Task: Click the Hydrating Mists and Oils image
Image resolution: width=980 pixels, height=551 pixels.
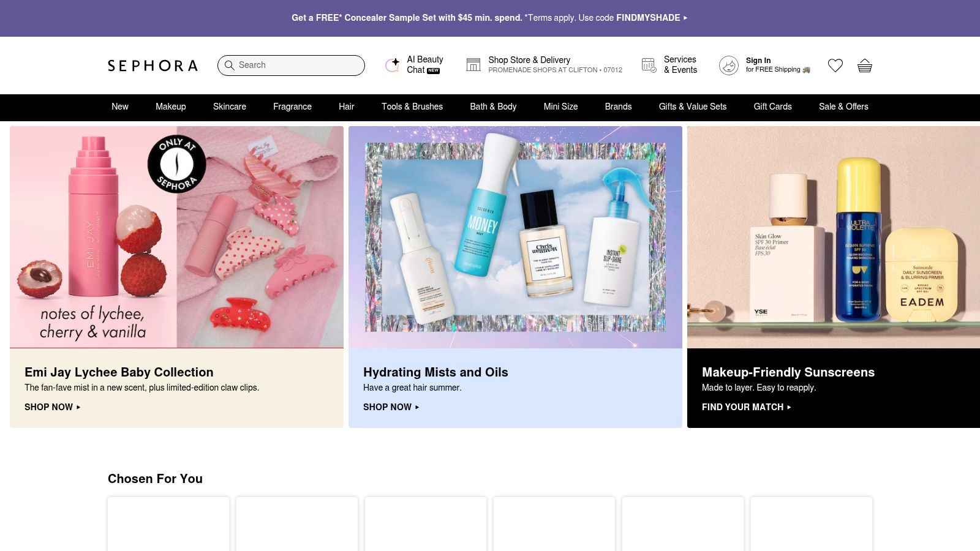Action: pos(515,238)
